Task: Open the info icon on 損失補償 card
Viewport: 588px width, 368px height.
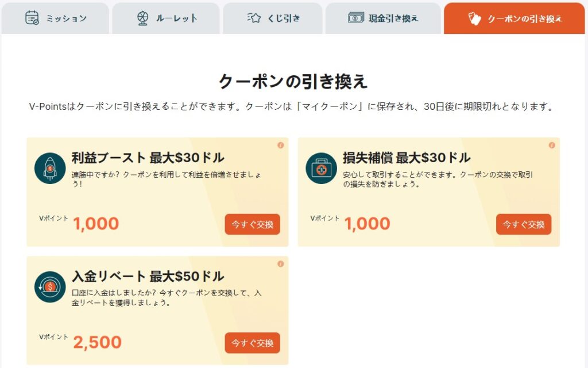Action: pos(551,146)
